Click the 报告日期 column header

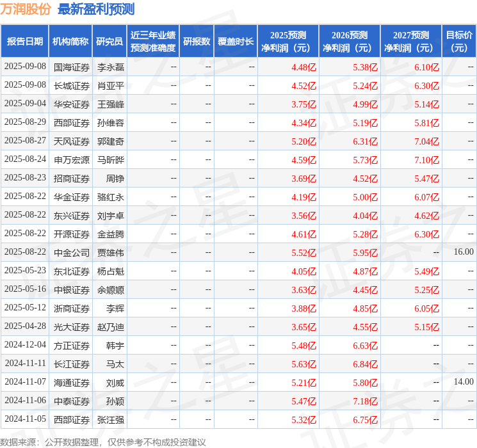(x=24, y=42)
